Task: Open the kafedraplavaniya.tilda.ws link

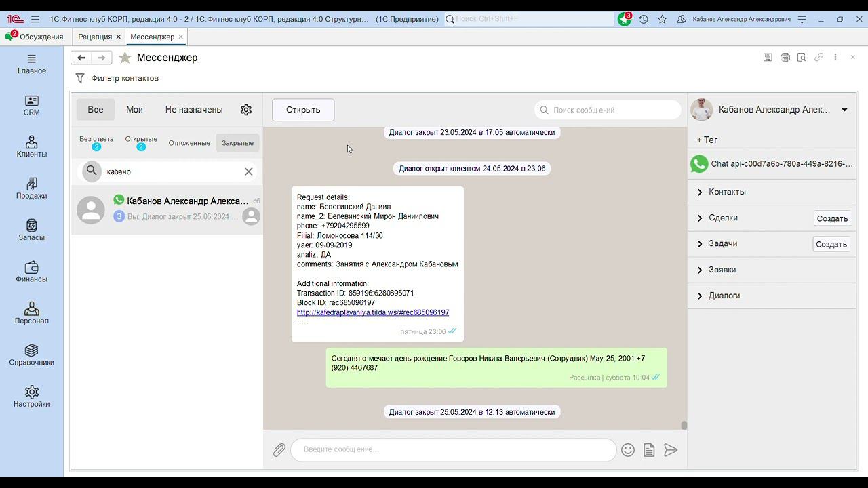Action: [373, 312]
